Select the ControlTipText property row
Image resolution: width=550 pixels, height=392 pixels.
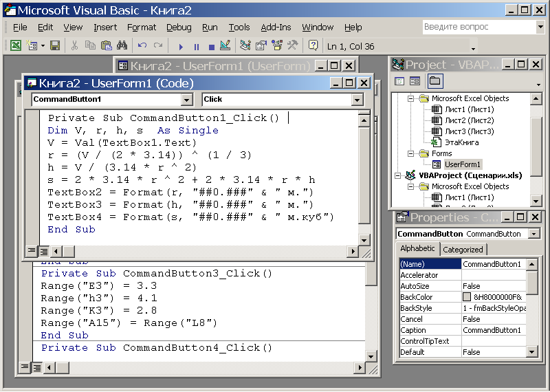pyautogui.click(x=463, y=341)
